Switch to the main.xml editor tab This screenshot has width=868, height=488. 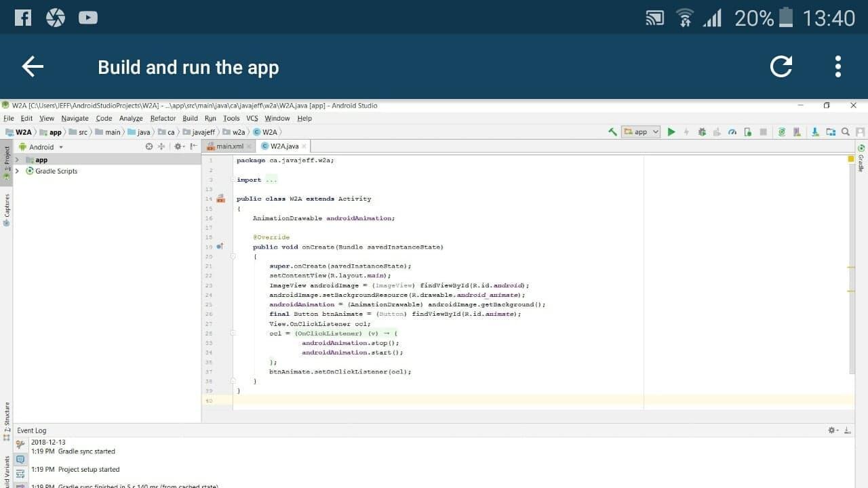[x=230, y=146]
